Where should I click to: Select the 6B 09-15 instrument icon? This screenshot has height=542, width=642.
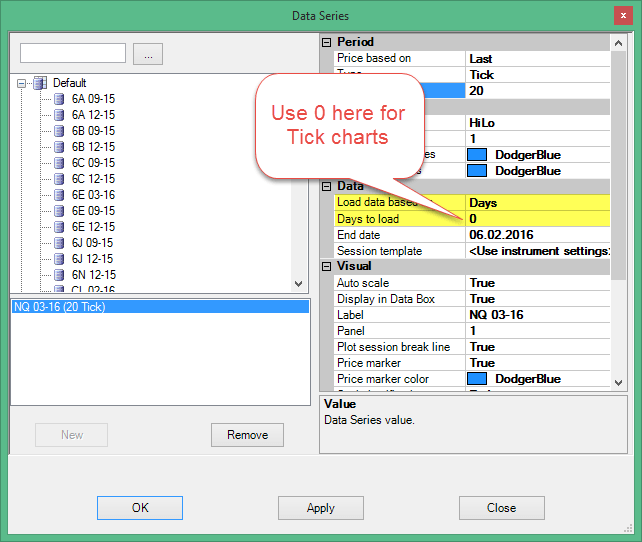[x=59, y=131]
